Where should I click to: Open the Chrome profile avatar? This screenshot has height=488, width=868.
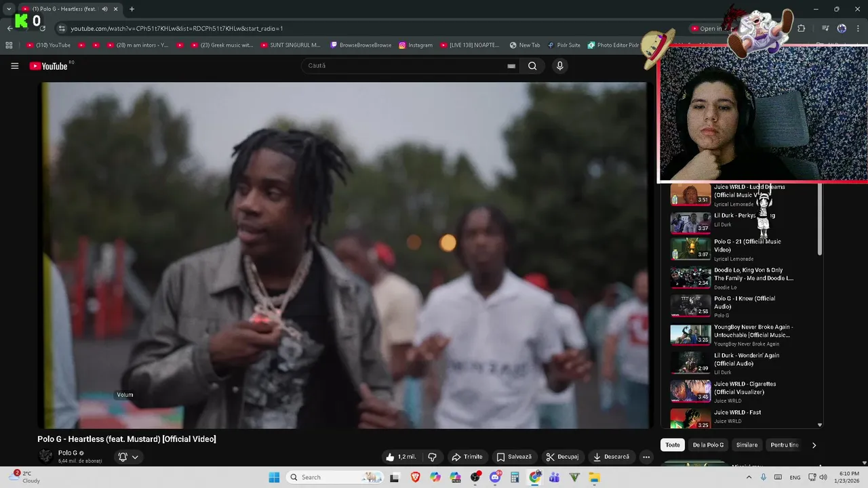pos(842,28)
